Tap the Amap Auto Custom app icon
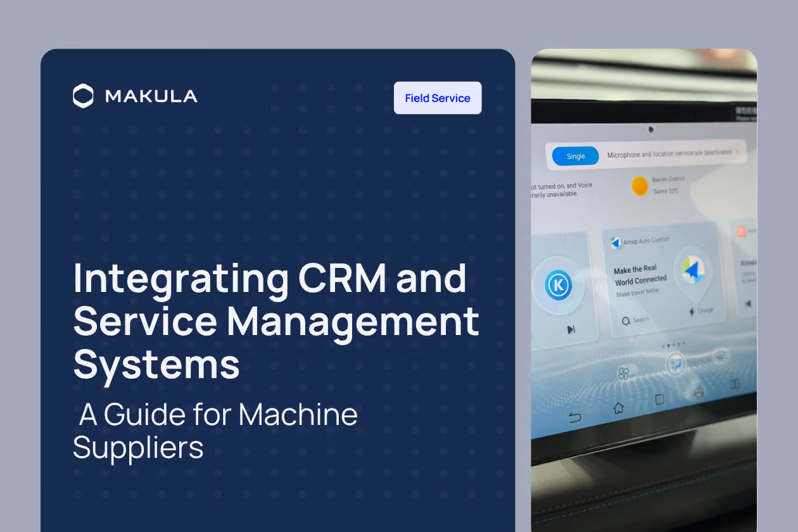The width and height of the screenshot is (798, 532). (616, 243)
